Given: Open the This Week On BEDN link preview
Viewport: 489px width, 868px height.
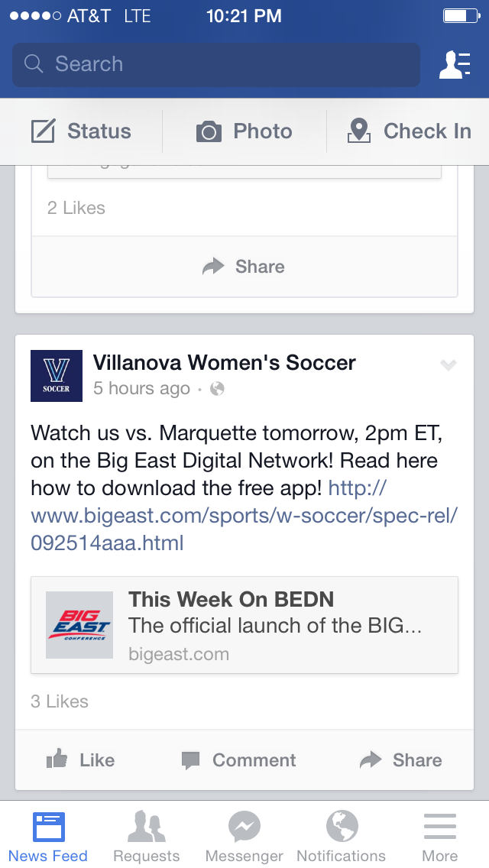Looking at the screenshot, I should [x=244, y=625].
